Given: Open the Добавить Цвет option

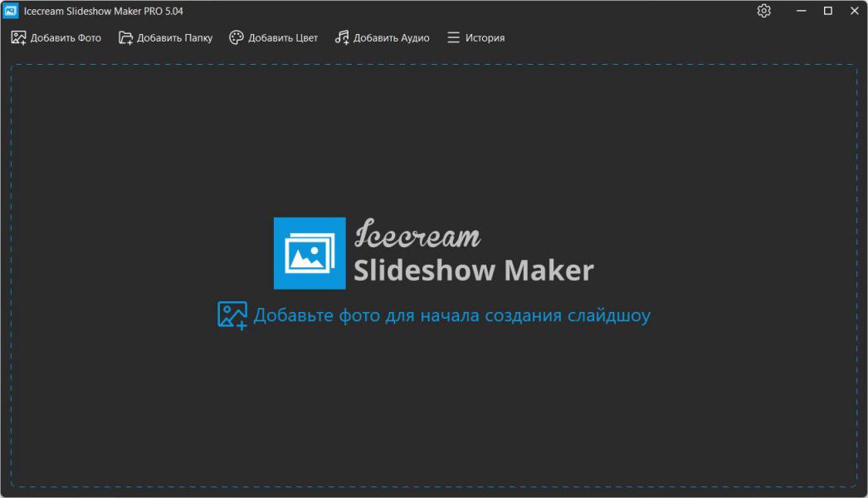Looking at the screenshot, I should pos(274,37).
